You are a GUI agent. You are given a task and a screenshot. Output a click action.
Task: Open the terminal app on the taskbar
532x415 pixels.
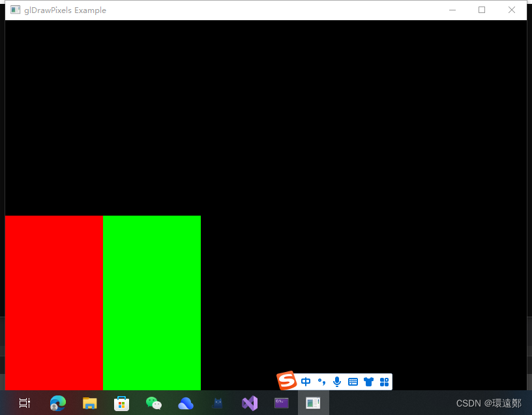click(282, 403)
